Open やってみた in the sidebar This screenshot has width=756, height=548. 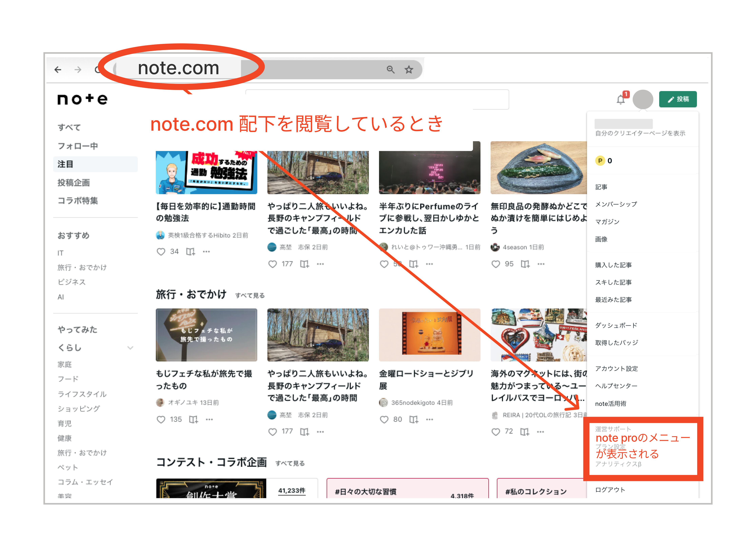(x=77, y=329)
